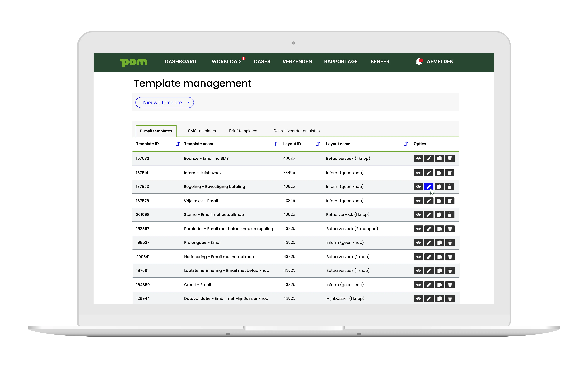The width and height of the screenshot is (588, 368).
Task: Copy the Bounce – Email na SMS template
Action: pos(439,158)
